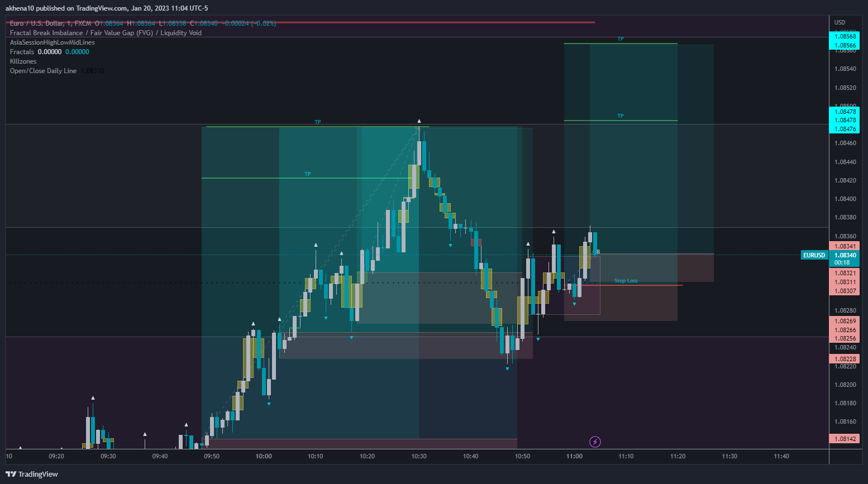This screenshot has width=868, height=484.
Task: Click the 1.08520 price axis tick
Action: tap(845, 88)
